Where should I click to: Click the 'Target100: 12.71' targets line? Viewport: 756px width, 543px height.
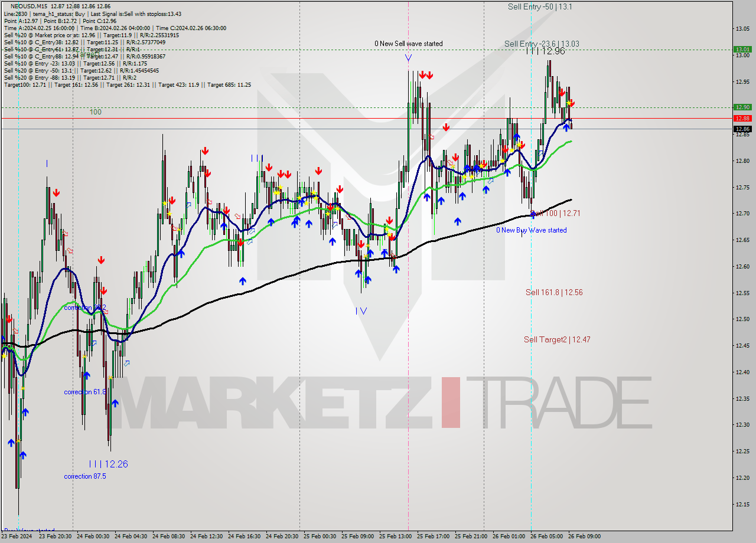128,84
